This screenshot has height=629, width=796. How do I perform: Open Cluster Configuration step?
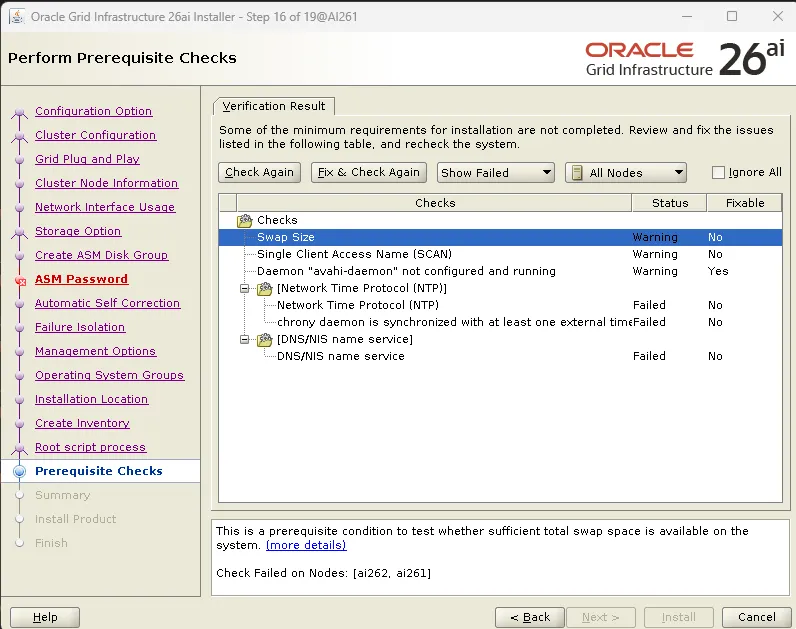95,135
